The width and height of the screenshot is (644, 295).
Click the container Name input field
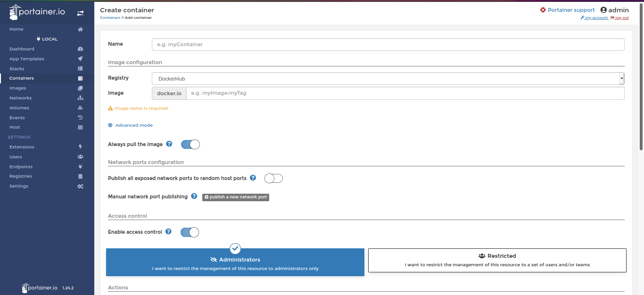tap(388, 44)
